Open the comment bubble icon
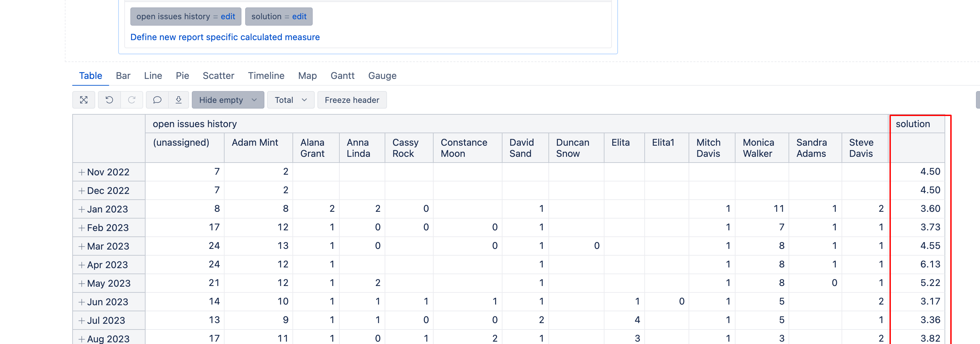Image resolution: width=980 pixels, height=344 pixels. coord(157,100)
